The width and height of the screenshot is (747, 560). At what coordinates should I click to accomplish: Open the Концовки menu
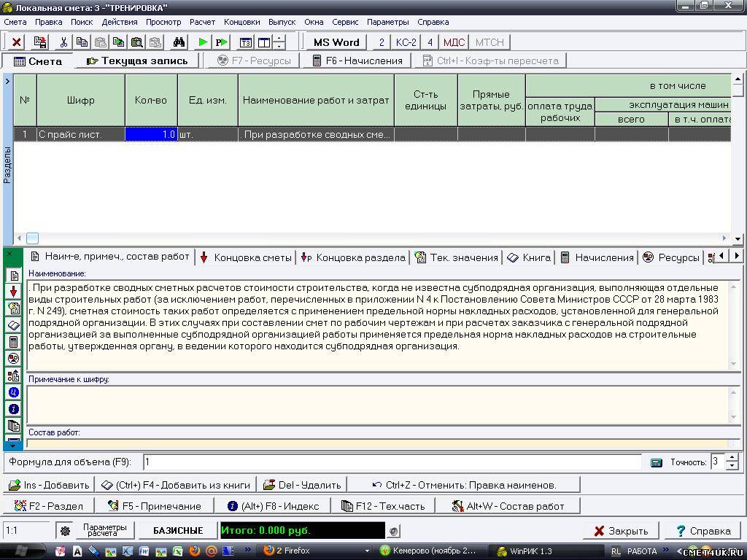pyautogui.click(x=241, y=22)
